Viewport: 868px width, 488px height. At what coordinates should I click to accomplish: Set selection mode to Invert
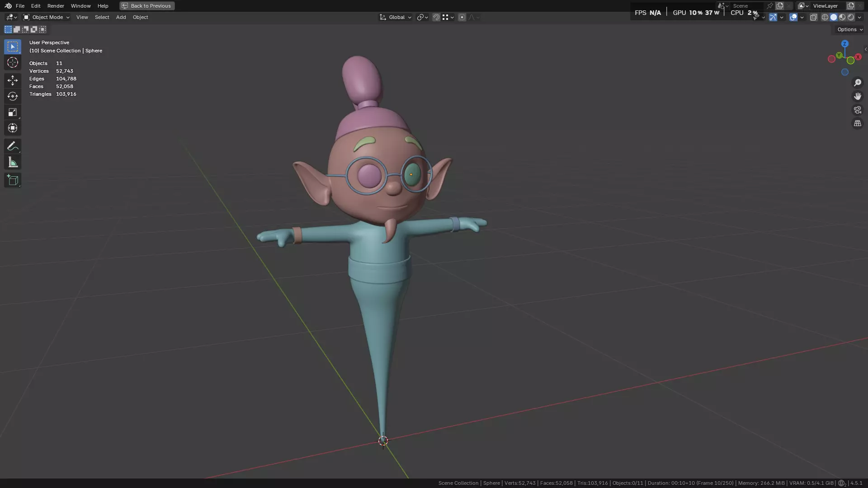pyautogui.click(x=34, y=29)
